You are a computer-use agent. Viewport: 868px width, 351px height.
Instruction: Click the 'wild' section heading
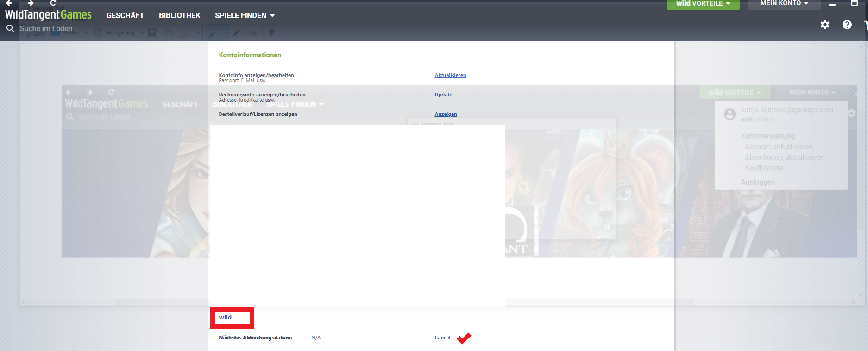pyautogui.click(x=225, y=317)
